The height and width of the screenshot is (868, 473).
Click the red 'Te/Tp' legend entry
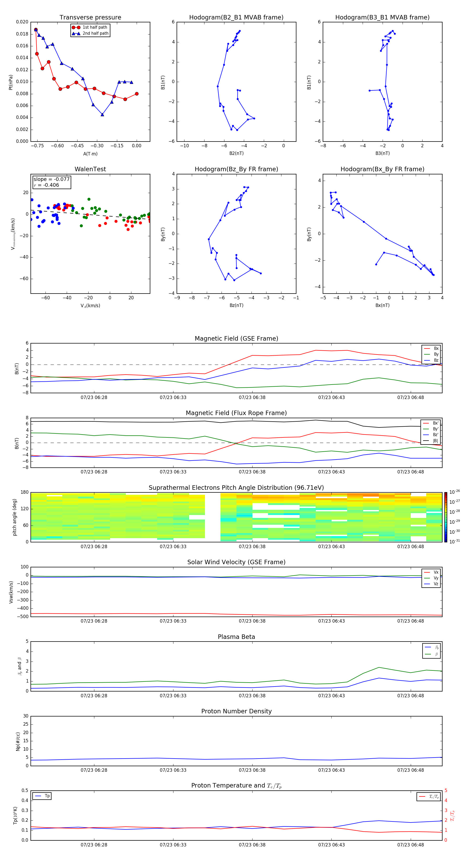(x=429, y=796)
